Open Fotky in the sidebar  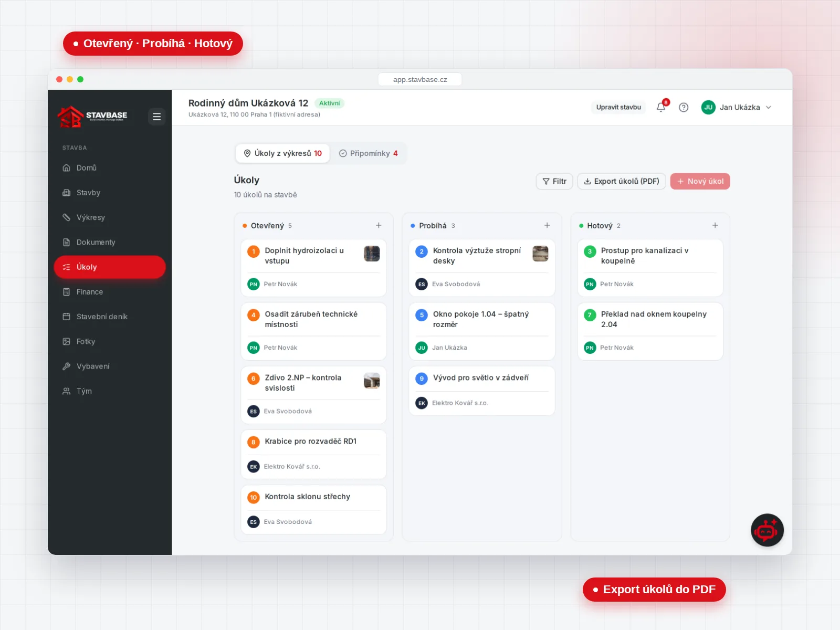point(110,341)
